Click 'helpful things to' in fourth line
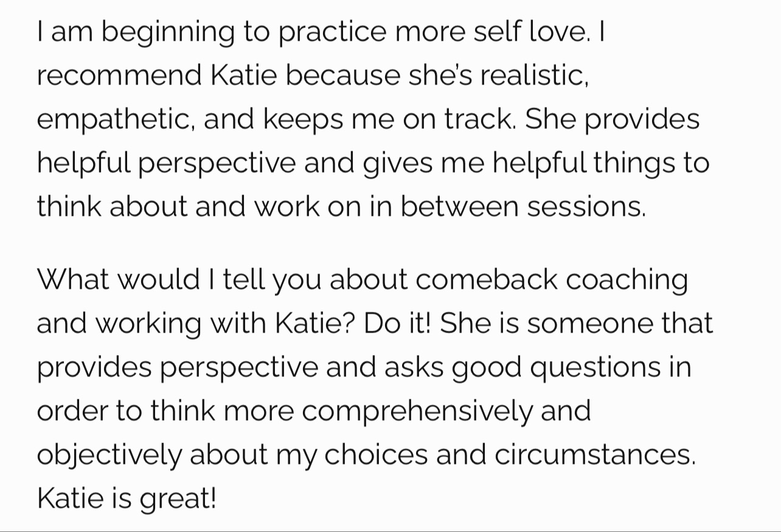 coord(601,164)
